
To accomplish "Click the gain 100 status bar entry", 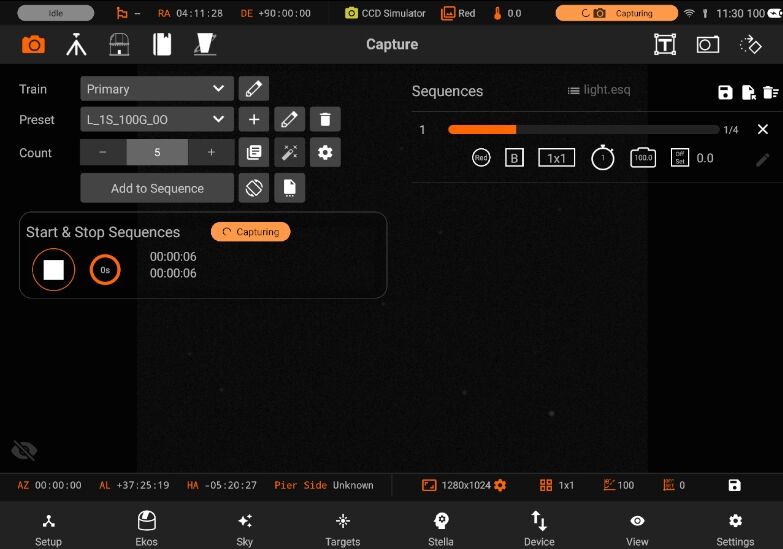I will coord(619,485).
